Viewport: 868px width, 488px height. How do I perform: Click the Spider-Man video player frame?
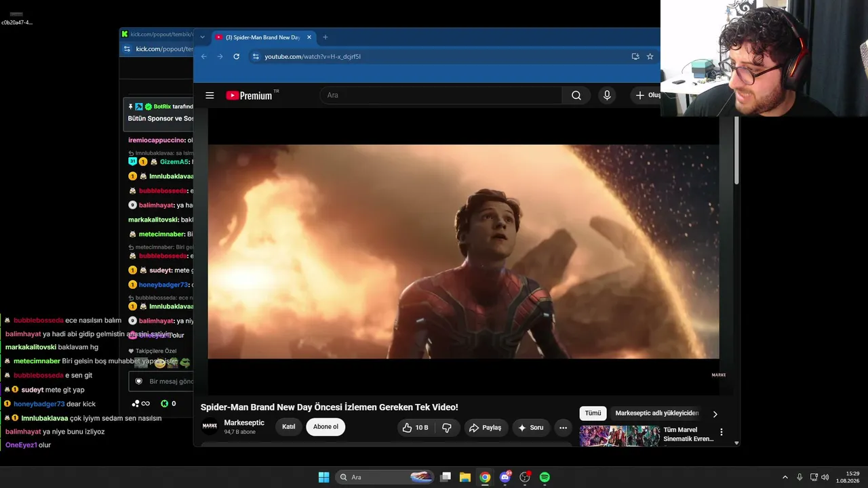click(x=463, y=251)
